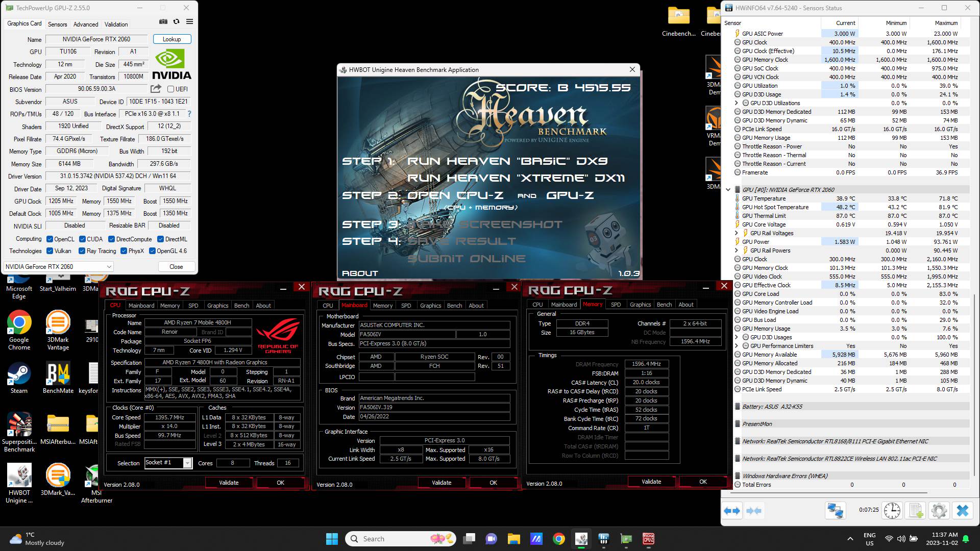Click Close button in GPU-Z
This screenshot has width=980, height=551.
pos(176,267)
